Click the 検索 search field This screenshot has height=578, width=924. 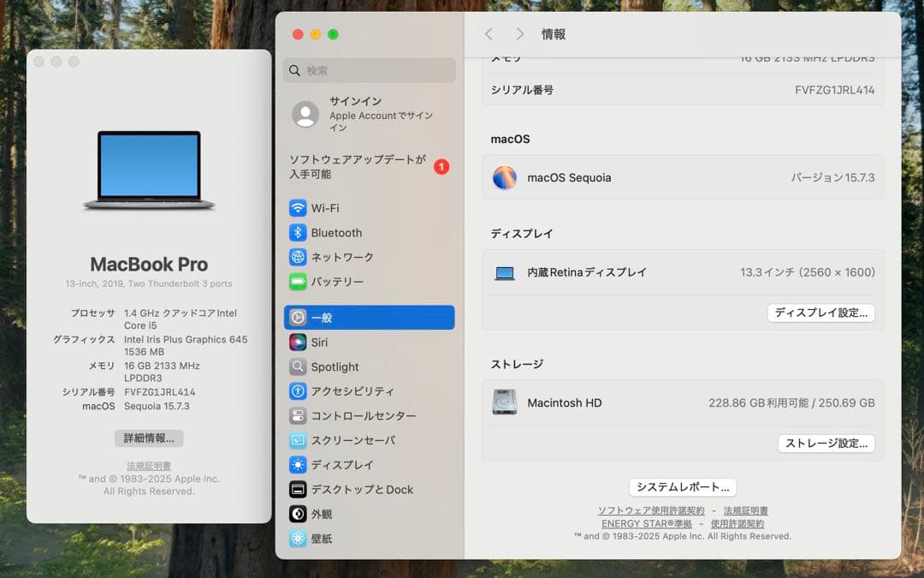pyautogui.click(x=369, y=70)
